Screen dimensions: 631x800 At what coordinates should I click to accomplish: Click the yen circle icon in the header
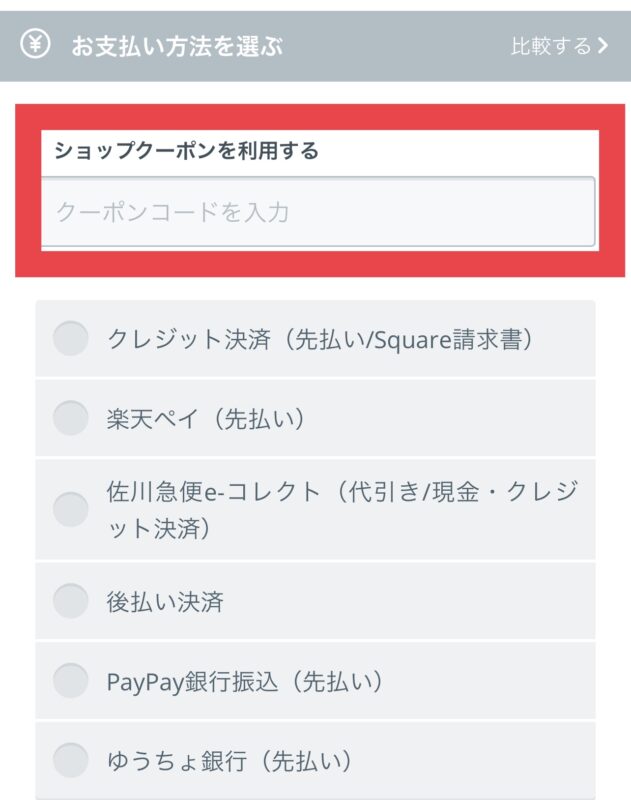[35, 43]
